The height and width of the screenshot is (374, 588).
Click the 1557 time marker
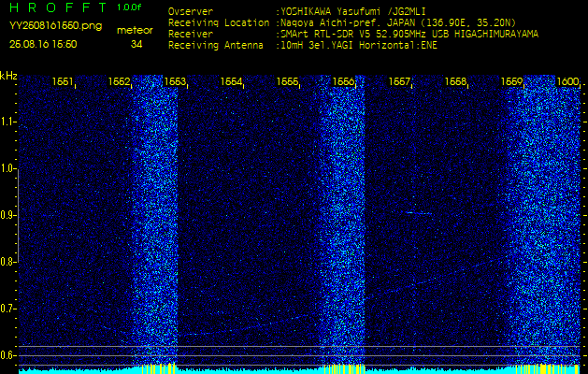400,81
